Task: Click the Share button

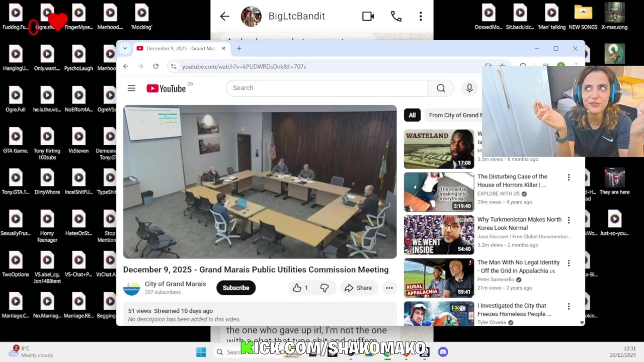Action: click(358, 288)
